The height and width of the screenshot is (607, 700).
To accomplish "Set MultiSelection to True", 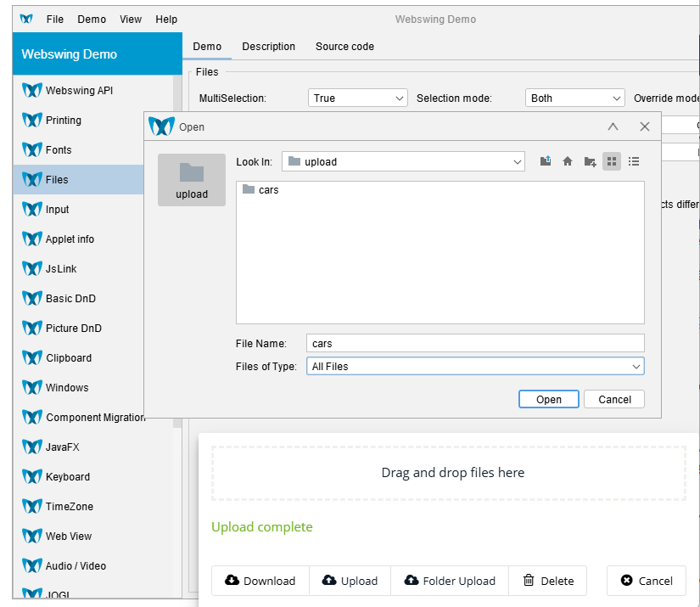I will click(x=357, y=98).
